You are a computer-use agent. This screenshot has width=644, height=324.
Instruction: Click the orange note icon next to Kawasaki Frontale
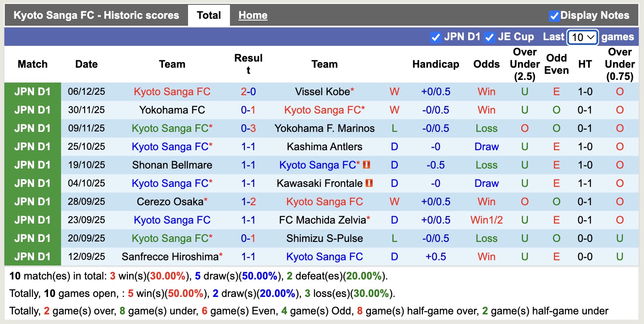coord(370,183)
